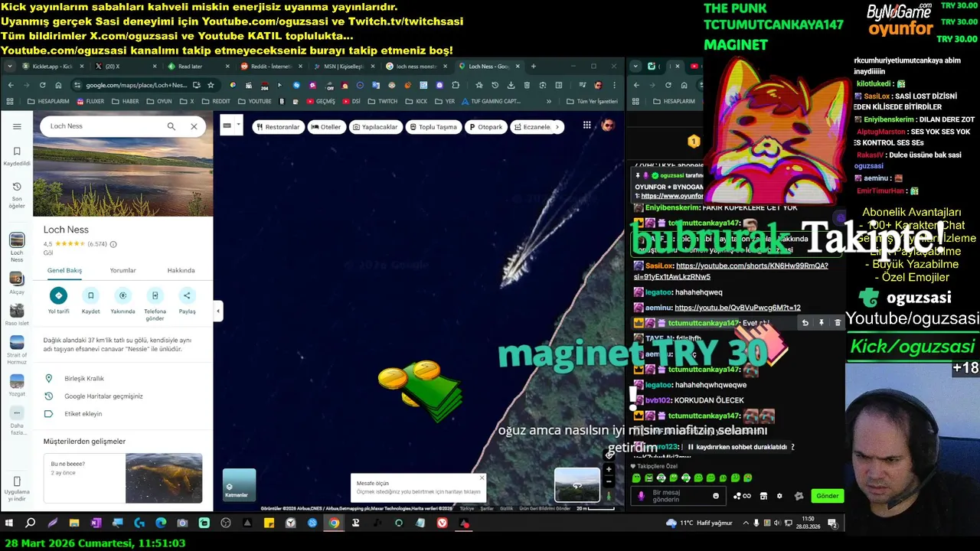980x551 pixels.
Task: Open Google Haritalar geçmişiniz history row
Action: [x=123, y=396]
